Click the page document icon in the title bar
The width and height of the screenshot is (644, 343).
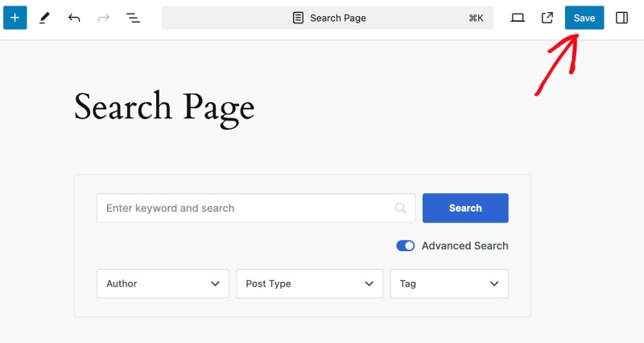pyautogui.click(x=298, y=18)
